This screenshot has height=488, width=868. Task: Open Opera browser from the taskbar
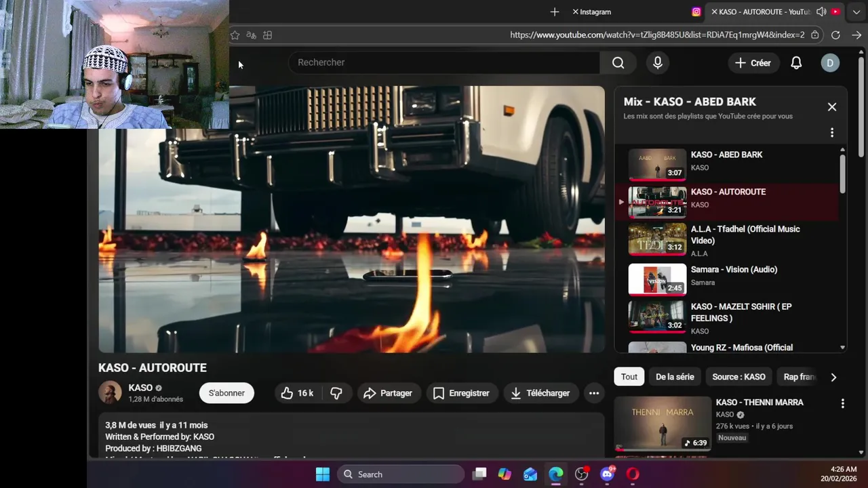click(633, 474)
